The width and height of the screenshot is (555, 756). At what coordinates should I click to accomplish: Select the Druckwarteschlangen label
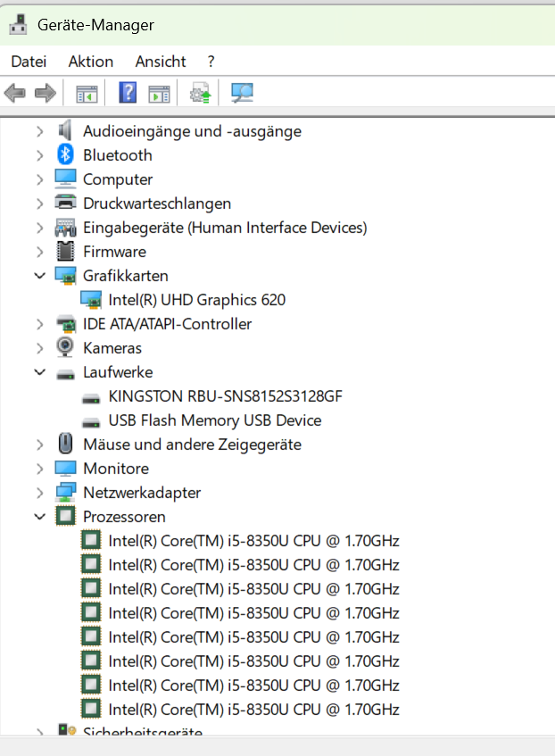(157, 204)
